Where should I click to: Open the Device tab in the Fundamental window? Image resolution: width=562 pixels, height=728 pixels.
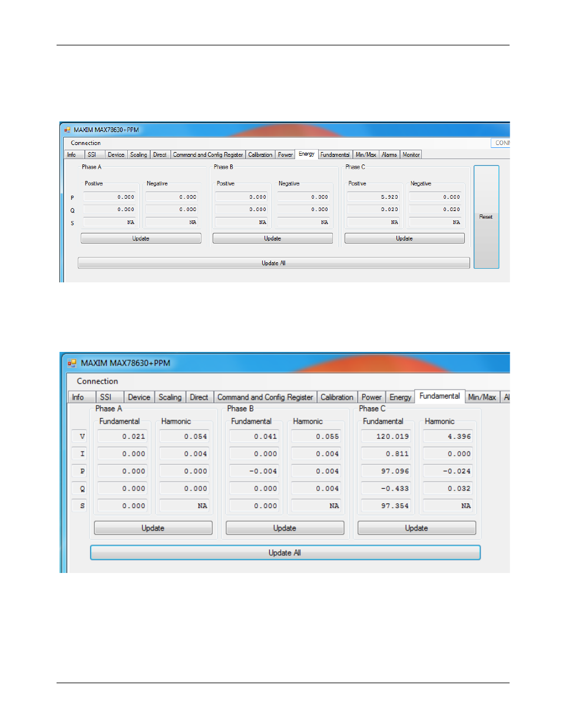click(x=139, y=397)
